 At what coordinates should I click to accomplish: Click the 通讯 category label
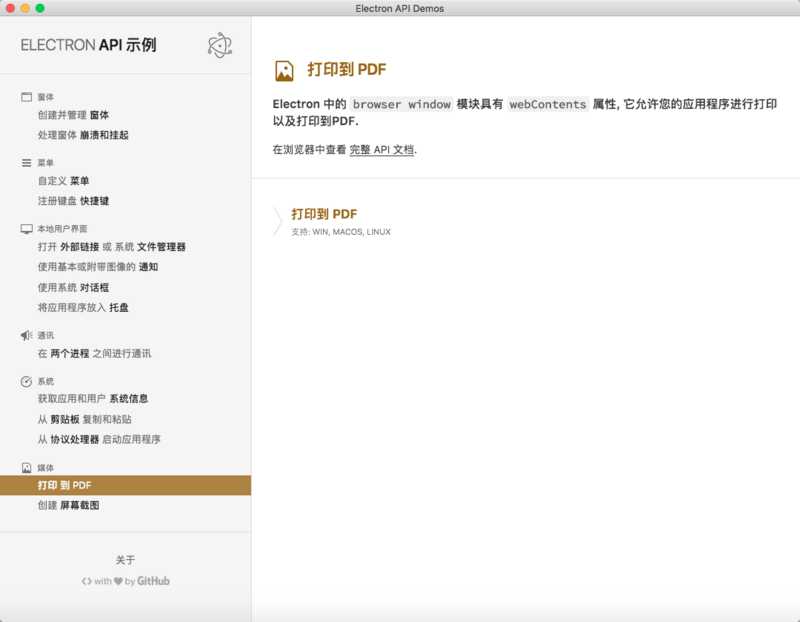(45, 335)
